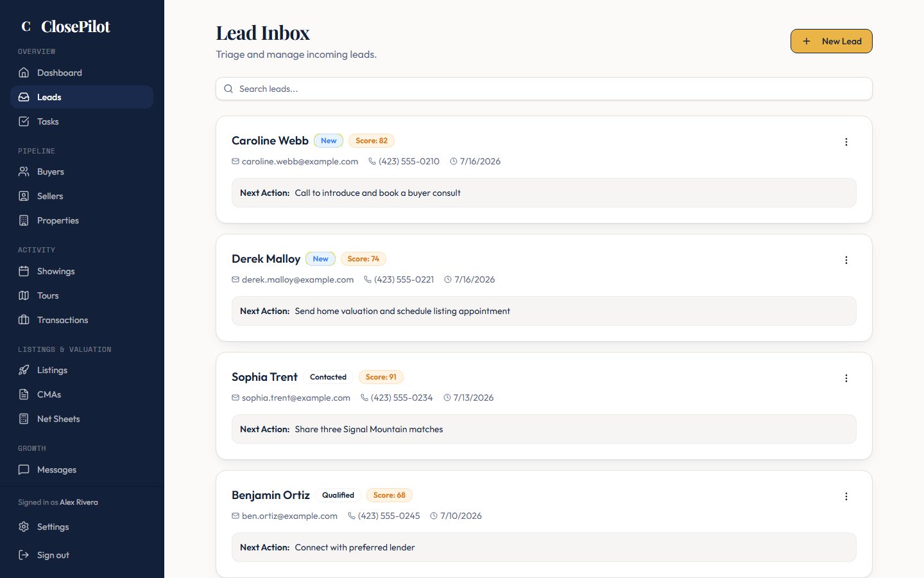Click the plus icon on New Lead

click(807, 41)
